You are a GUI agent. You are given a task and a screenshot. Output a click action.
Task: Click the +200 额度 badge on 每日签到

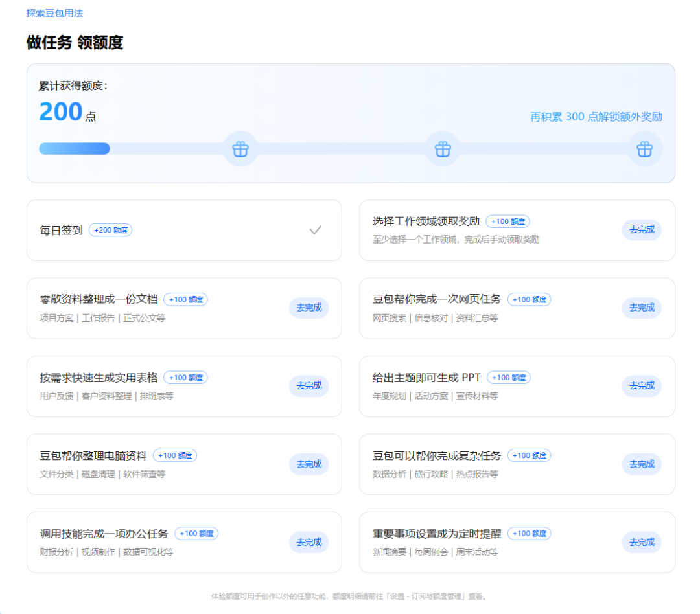coord(111,231)
